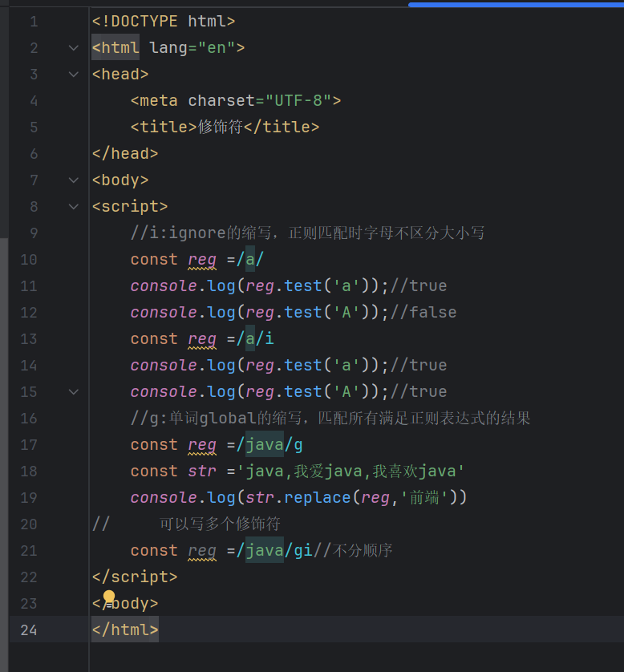Click the blue progress bar at top
This screenshot has width=624, height=672.
[516, 5]
